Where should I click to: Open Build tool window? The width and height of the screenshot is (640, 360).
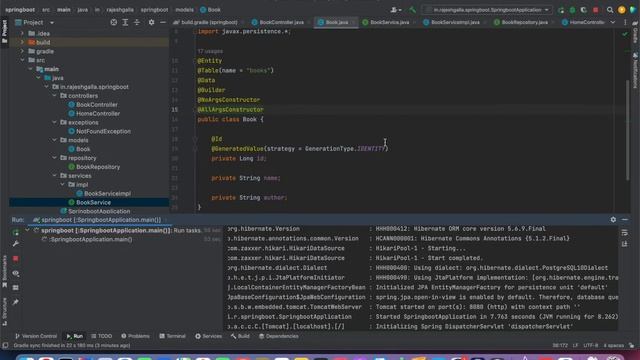(240, 336)
